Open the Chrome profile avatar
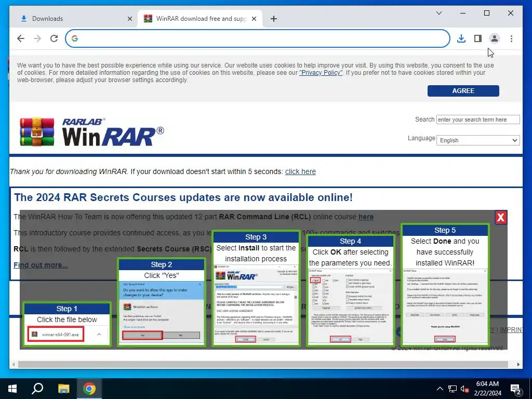The width and height of the screenshot is (532, 399). (x=495, y=38)
